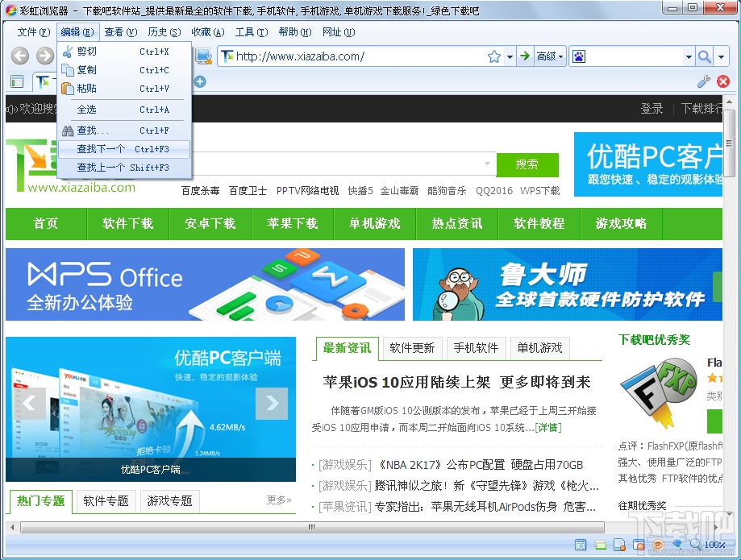Click the orange eye icon in status bar
This screenshot has height=560, width=741.
pyautogui.click(x=658, y=545)
